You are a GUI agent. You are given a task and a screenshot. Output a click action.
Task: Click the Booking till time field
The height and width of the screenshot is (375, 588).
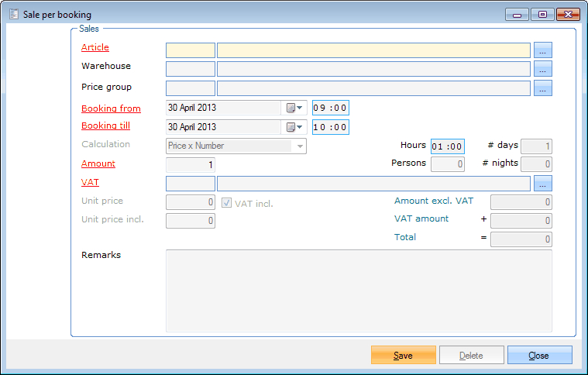click(x=330, y=127)
